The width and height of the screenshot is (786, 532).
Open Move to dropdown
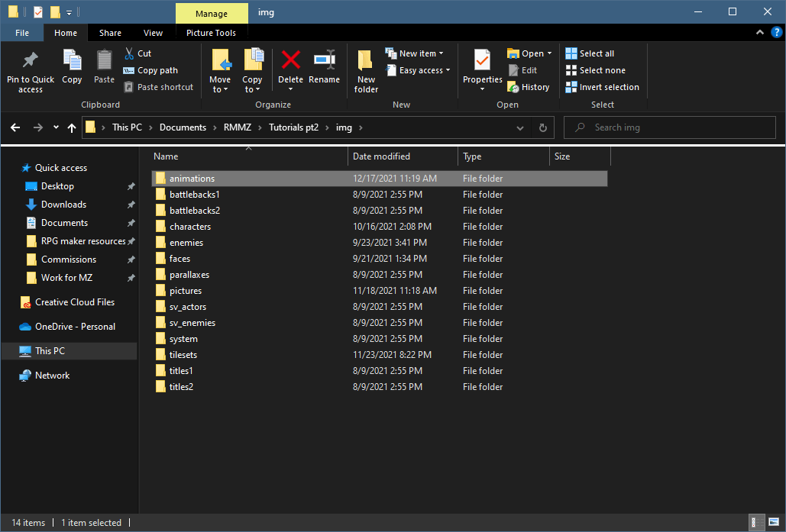(x=220, y=72)
